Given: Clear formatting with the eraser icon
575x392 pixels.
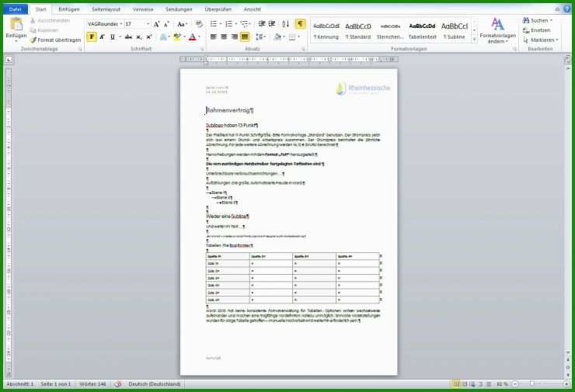Looking at the screenshot, I should [x=199, y=24].
